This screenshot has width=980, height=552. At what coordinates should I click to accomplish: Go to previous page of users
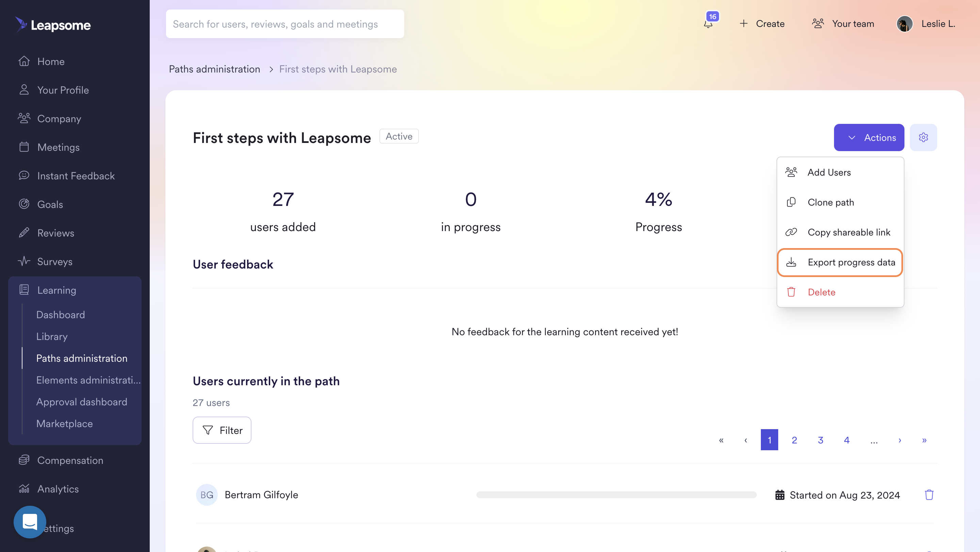tap(746, 440)
